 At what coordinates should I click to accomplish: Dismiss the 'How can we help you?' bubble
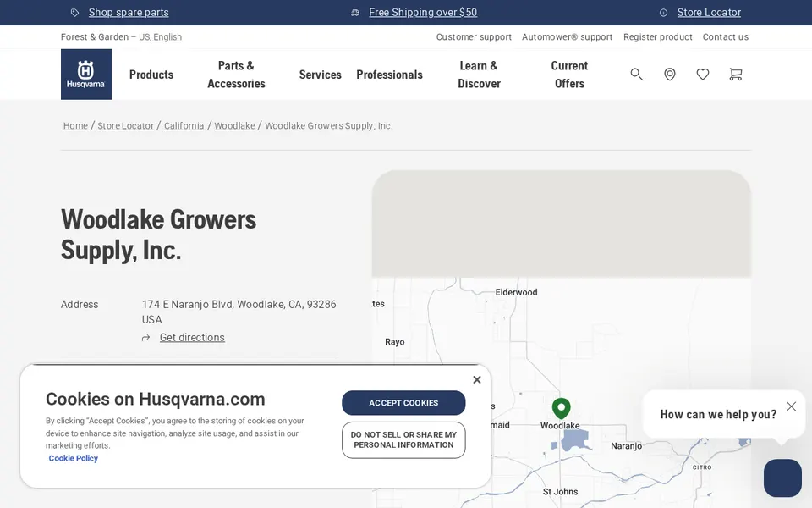(x=792, y=406)
